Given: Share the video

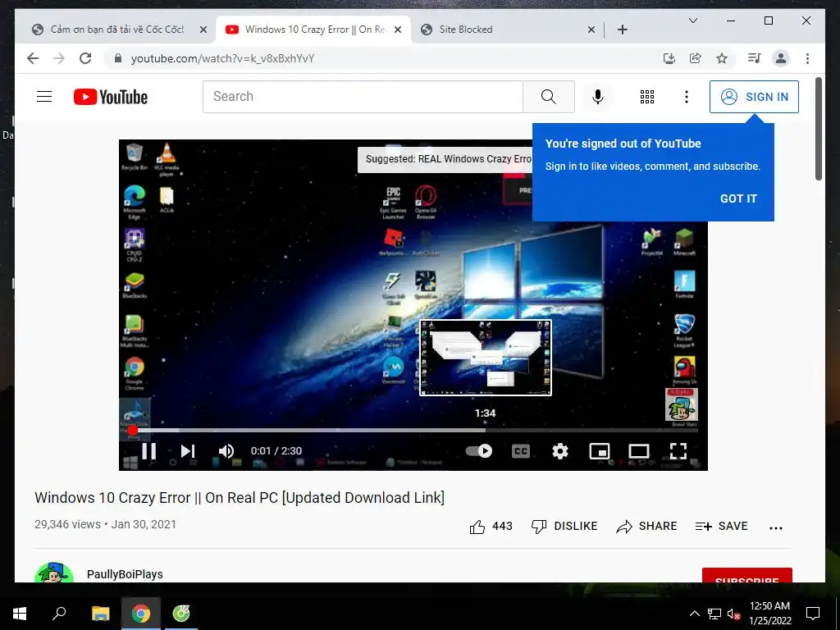Looking at the screenshot, I should click(646, 526).
